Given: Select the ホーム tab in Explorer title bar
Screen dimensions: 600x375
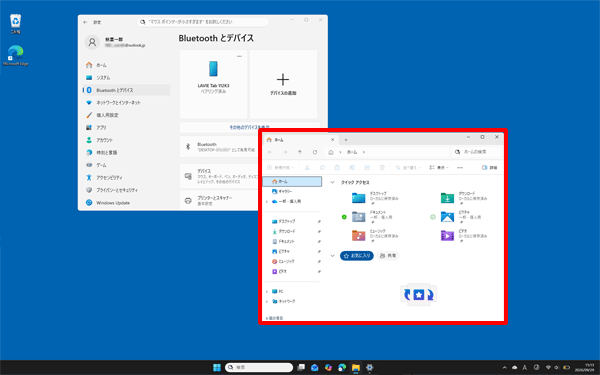Looking at the screenshot, I should click(x=301, y=140).
